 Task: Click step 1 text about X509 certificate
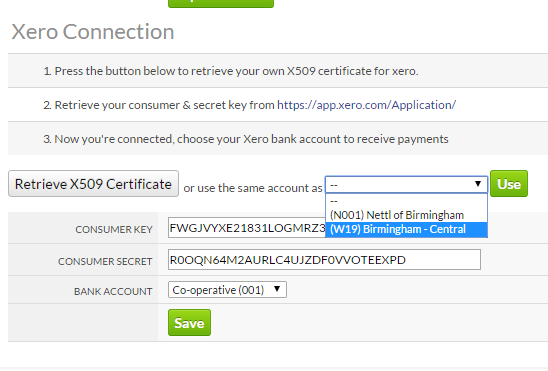pos(231,71)
